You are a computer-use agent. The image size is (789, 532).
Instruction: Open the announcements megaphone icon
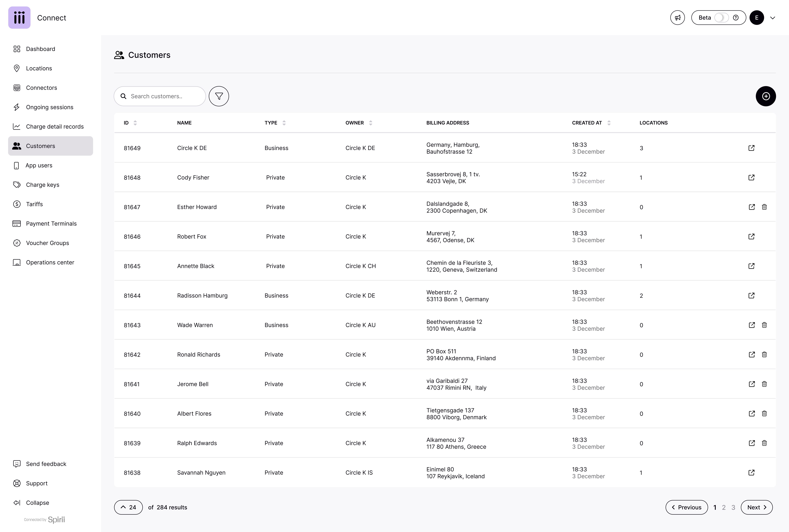pos(677,18)
